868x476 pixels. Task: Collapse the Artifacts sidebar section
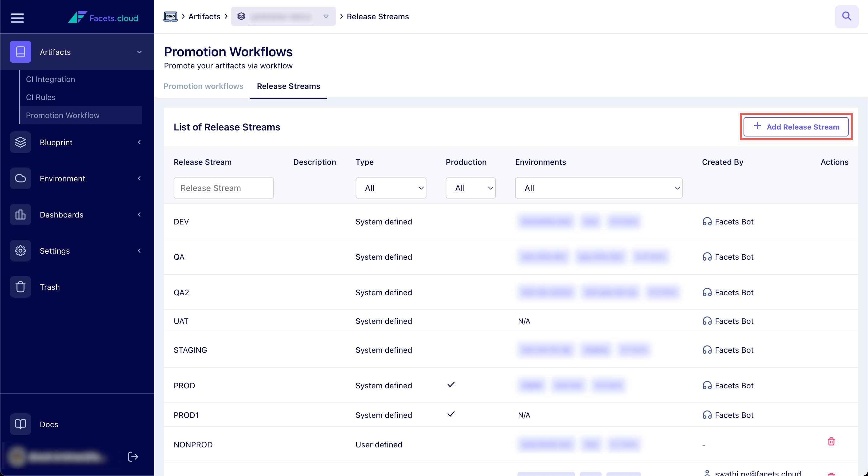pos(139,52)
